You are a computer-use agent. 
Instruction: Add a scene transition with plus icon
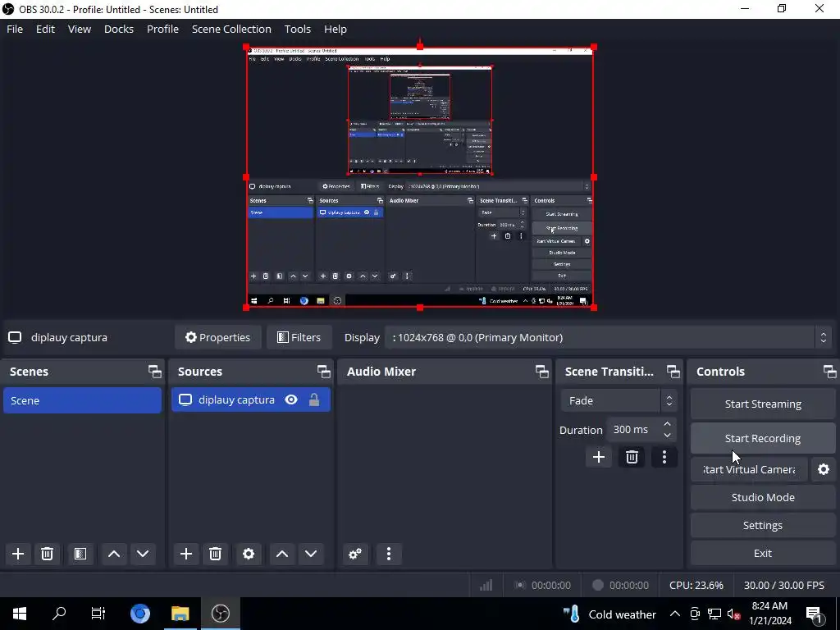pos(599,457)
